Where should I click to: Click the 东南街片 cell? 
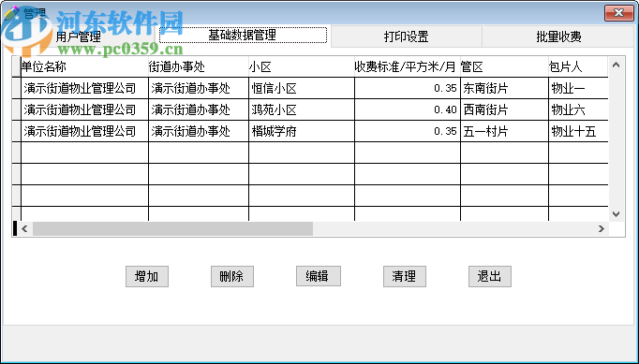coord(504,88)
